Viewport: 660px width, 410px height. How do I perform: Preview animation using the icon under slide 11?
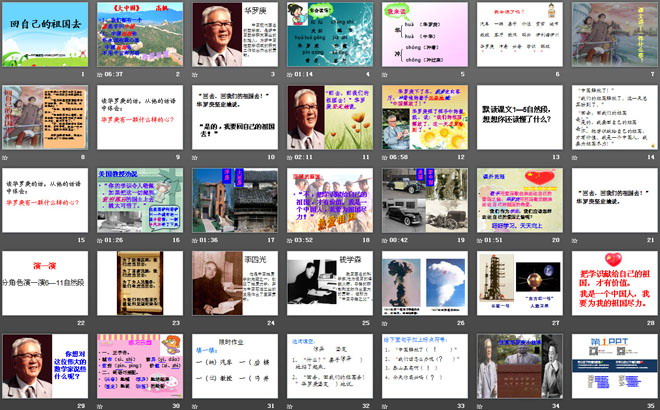tap(289, 157)
